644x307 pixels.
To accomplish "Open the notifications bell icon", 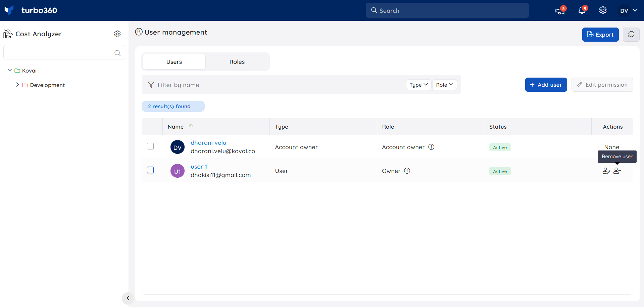I will click(582, 10).
